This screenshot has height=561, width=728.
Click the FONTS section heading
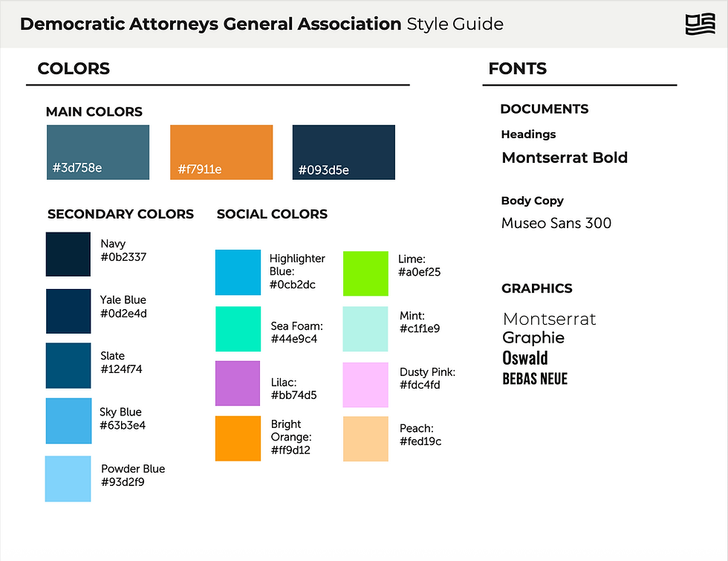pos(517,68)
